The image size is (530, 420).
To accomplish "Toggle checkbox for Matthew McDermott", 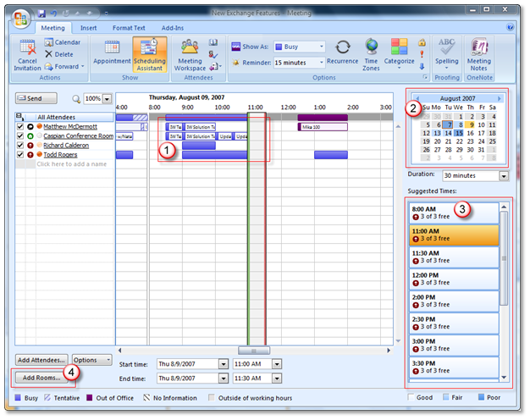I will pyautogui.click(x=20, y=126).
